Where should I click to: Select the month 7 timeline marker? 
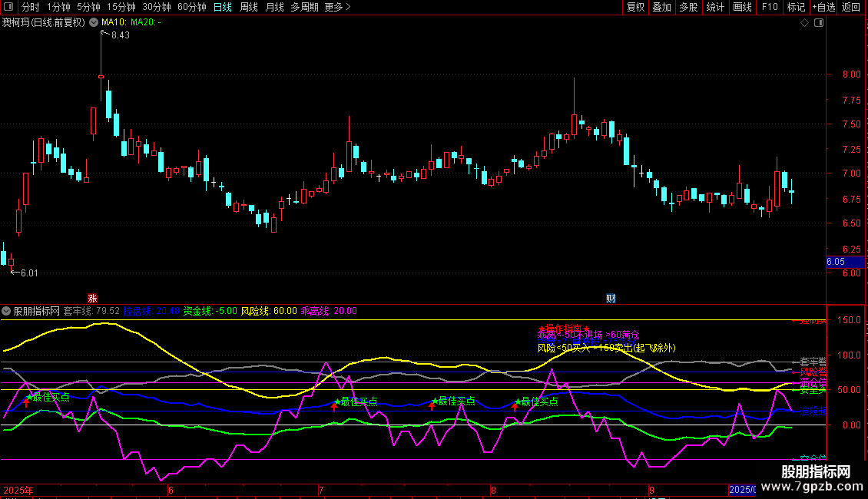(322, 490)
